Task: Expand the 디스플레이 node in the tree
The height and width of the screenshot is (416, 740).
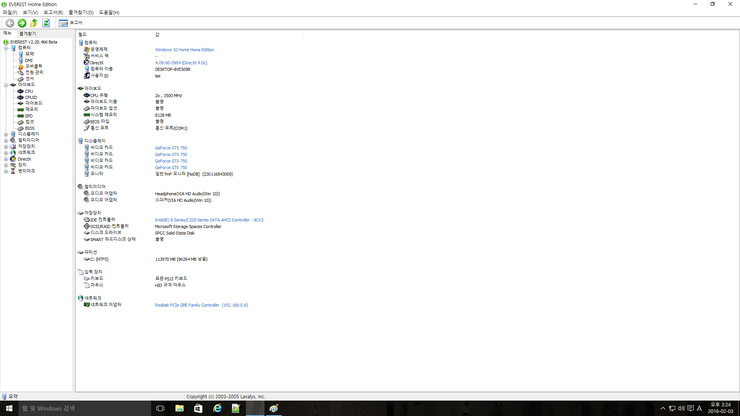Action: click(x=6, y=134)
